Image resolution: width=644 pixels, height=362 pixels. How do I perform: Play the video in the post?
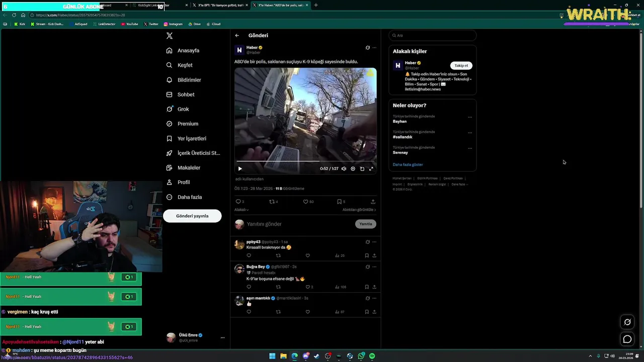tap(240, 168)
